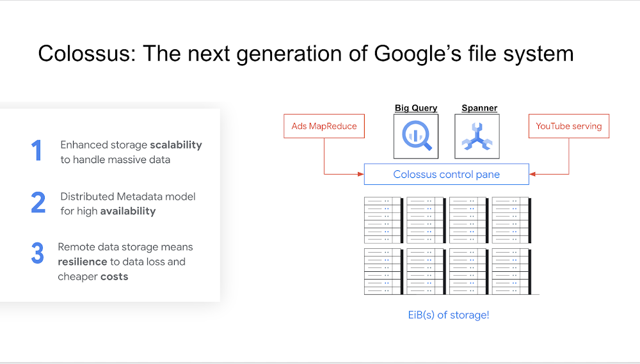Click the blue number 1

coord(36,150)
